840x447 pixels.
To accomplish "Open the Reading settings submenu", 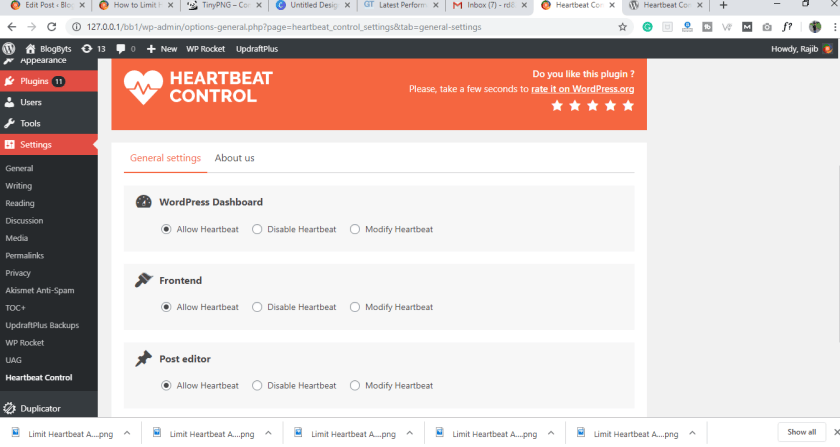I will 20,203.
